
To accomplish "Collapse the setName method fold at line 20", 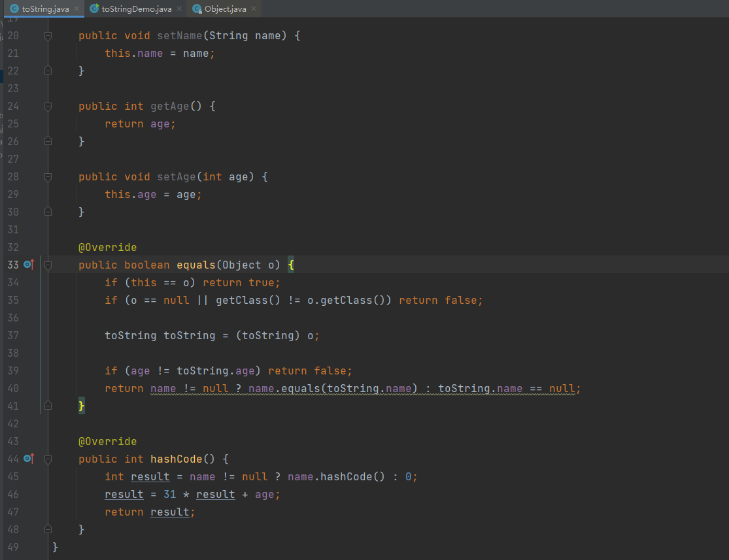I will tap(48, 36).
